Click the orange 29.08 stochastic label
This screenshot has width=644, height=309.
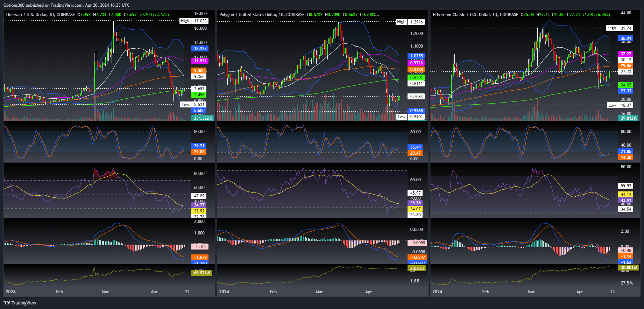[199, 152]
